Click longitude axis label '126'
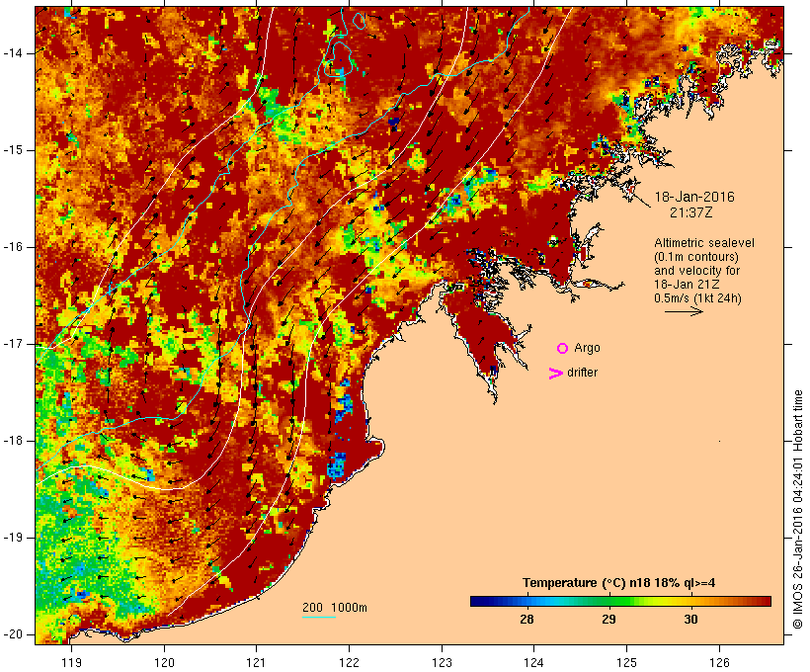810x672 pixels. pyautogui.click(x=719, y=663)
